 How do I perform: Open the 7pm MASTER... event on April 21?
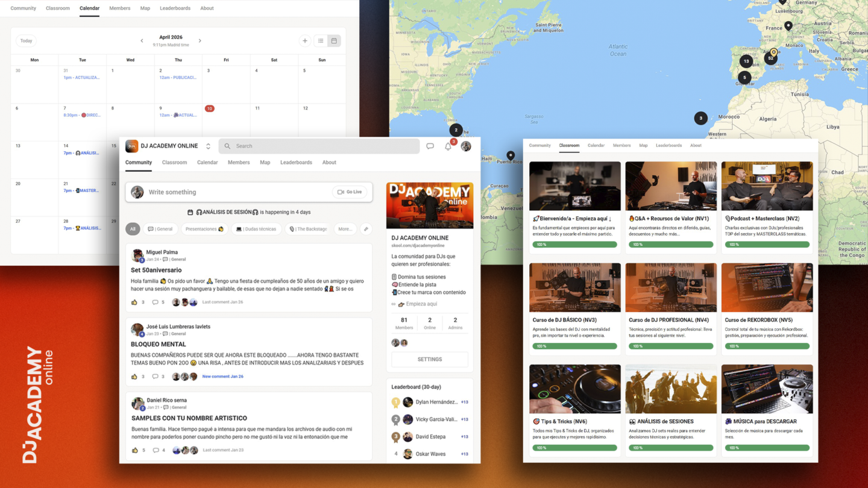pyautogui.click(x=81, y=190)
